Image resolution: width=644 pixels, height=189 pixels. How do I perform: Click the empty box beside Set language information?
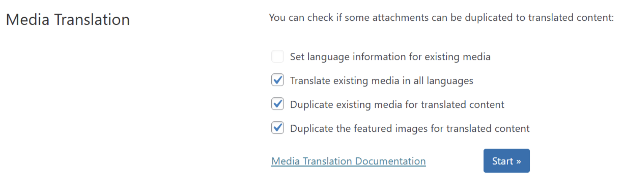(x=278, y=56)
